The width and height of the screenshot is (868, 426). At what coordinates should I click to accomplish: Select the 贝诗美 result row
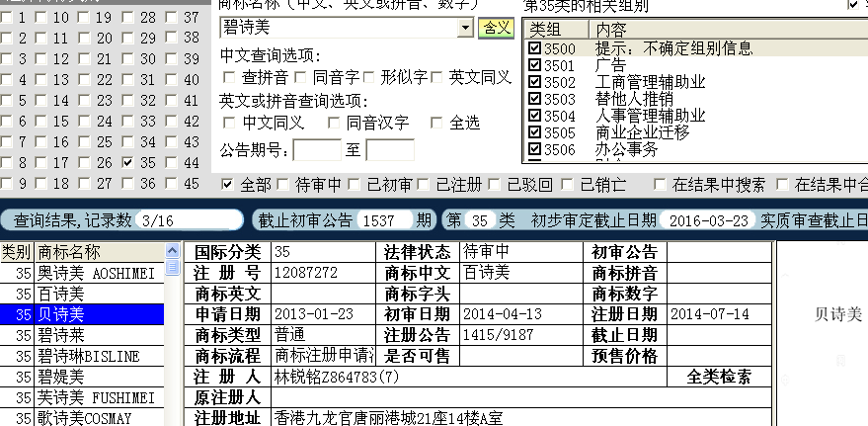pos(82,314)
